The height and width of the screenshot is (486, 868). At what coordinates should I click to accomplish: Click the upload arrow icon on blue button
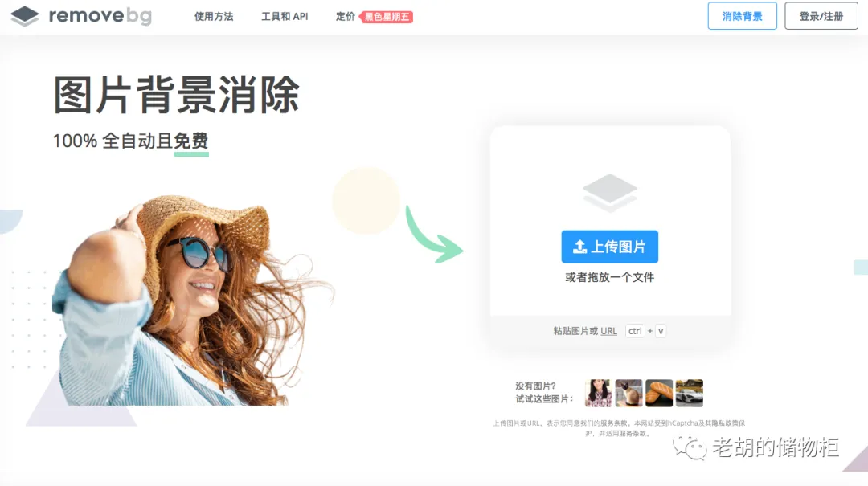(579, 247)
